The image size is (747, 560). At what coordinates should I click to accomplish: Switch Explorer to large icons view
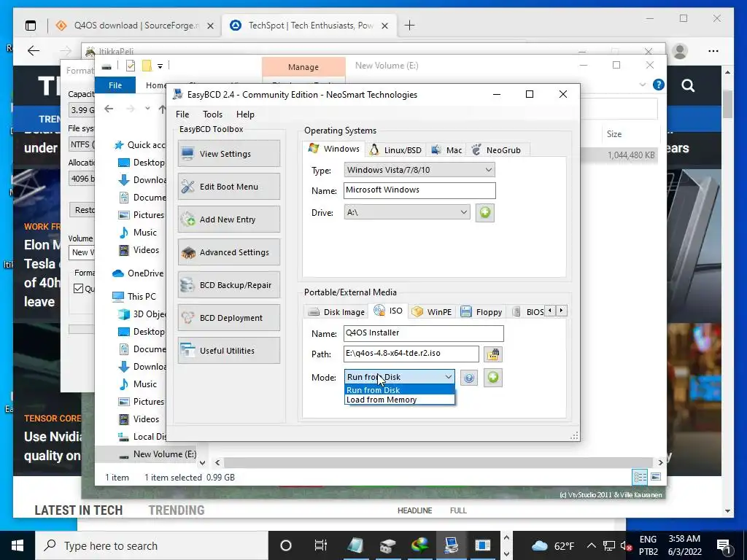point(656,477)
